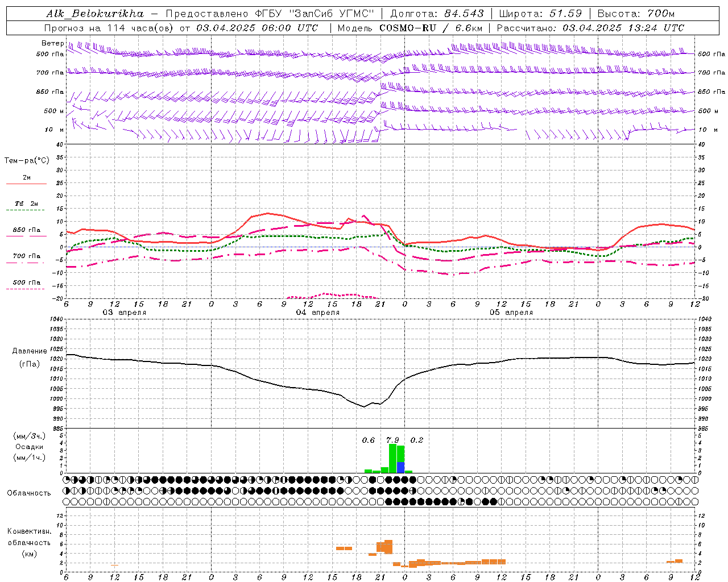Click the date label 05 апреля
This screenshot has width=728, height=582.
click(x=511, y=313)
